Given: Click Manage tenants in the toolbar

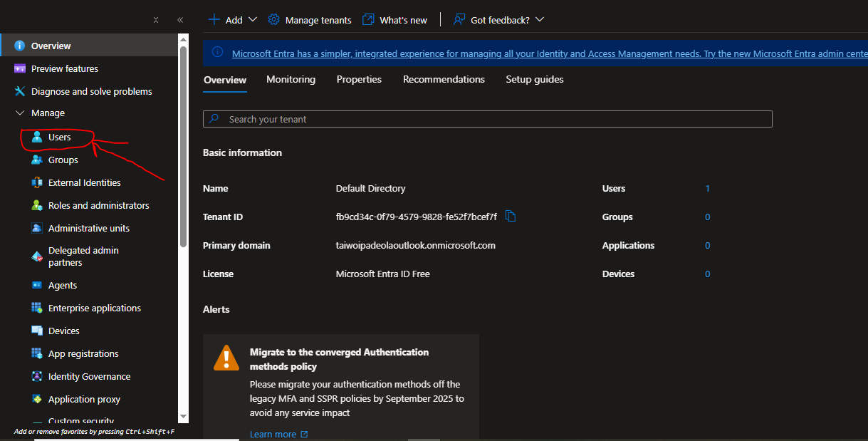Looking at the screenshot, I should tap(310, 20).
